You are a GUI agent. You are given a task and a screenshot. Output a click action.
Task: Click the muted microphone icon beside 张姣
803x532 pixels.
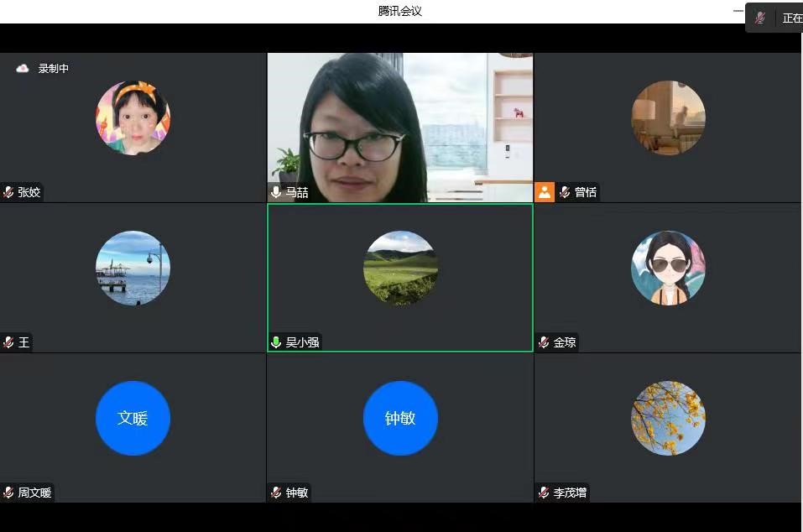[x=8, y=193]
